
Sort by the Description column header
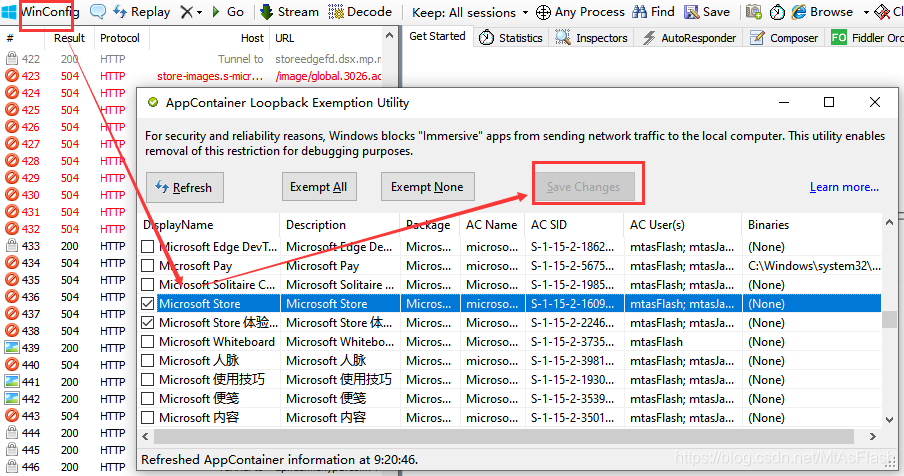(x=340, y=225)
